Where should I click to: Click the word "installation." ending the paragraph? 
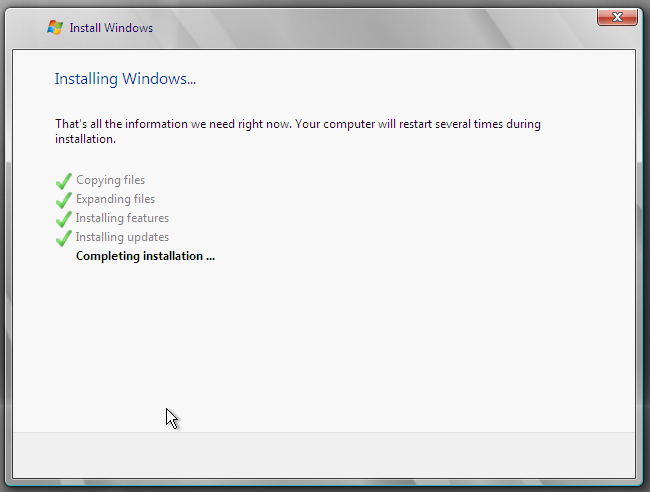pos(85,139)
